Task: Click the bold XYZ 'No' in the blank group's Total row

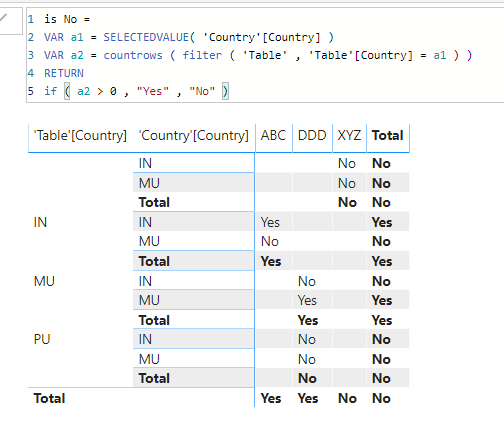Action: coord(347,202)
